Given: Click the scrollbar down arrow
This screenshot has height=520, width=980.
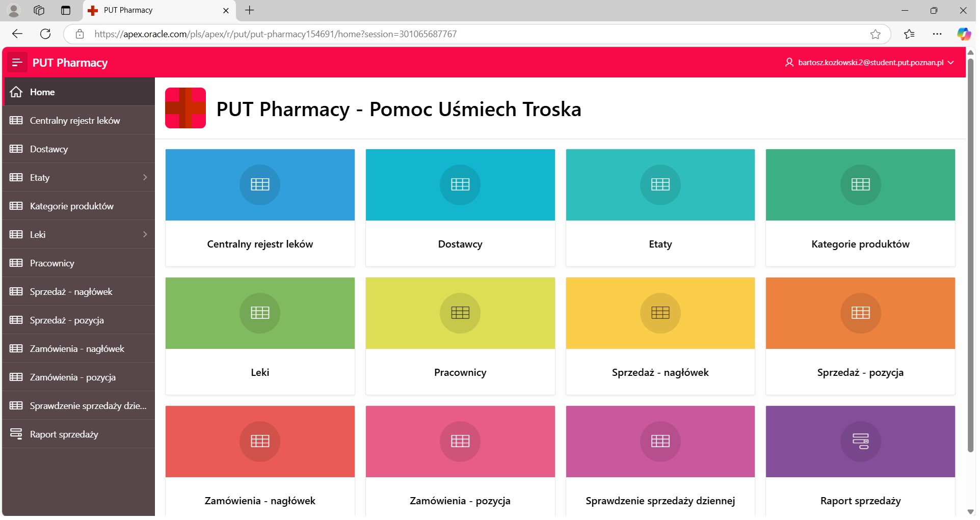Looking at the screenshot, I should [x=970, y=511].
